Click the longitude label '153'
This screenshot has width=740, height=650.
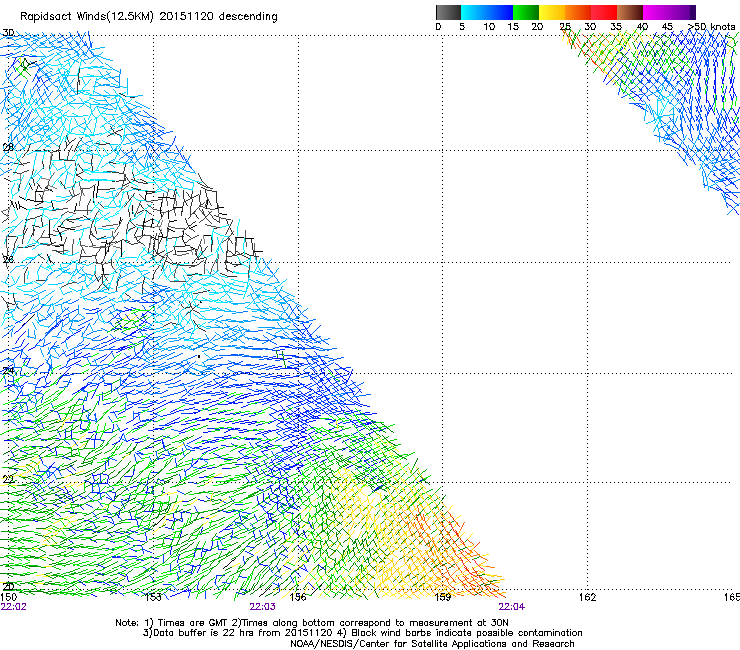click(x=153, y=597)
